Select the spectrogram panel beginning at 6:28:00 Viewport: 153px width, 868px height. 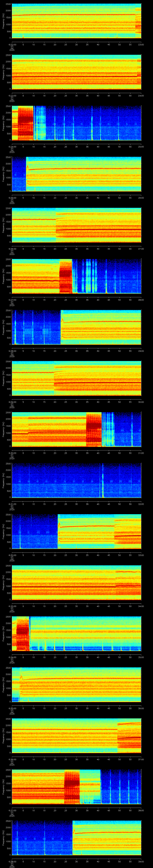(x=76, y=327)
